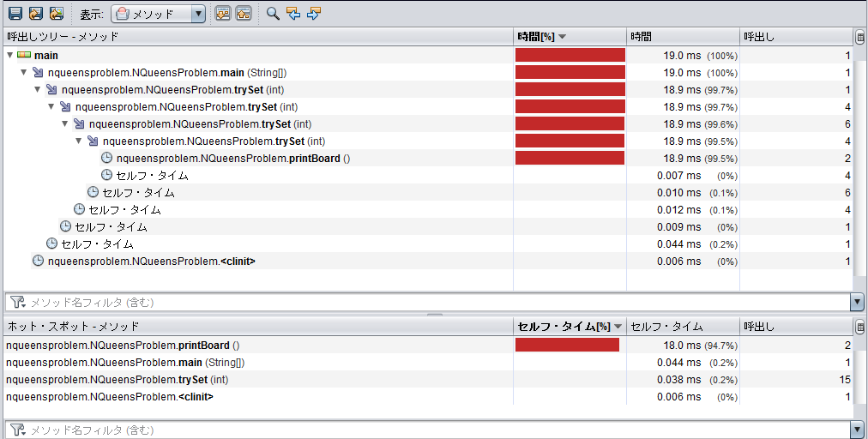Sort call tree by 呼出し column header

point(795,36)
